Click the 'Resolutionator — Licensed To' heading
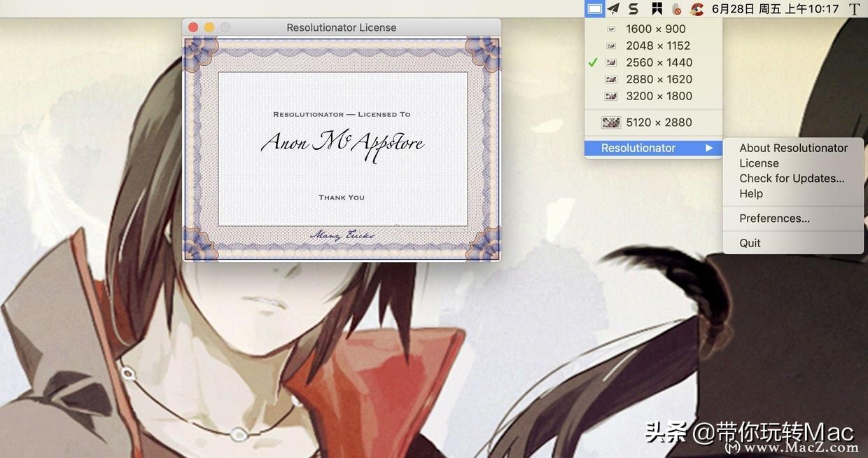Viewport: 868px width, 458px height. point(342,114)
